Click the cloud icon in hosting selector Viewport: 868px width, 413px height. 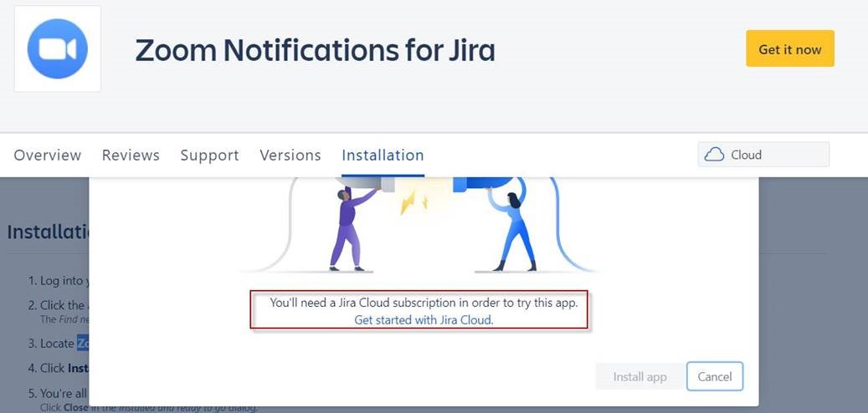point(714,155)
